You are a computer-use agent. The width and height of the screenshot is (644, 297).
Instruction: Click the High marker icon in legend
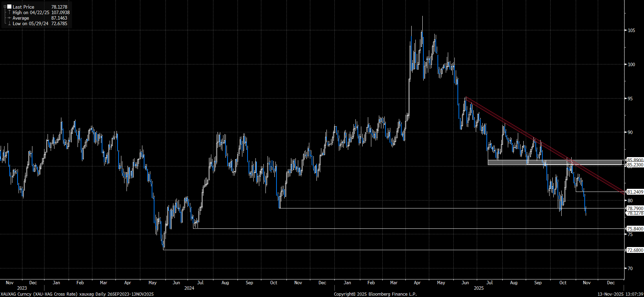click(9, 12)
